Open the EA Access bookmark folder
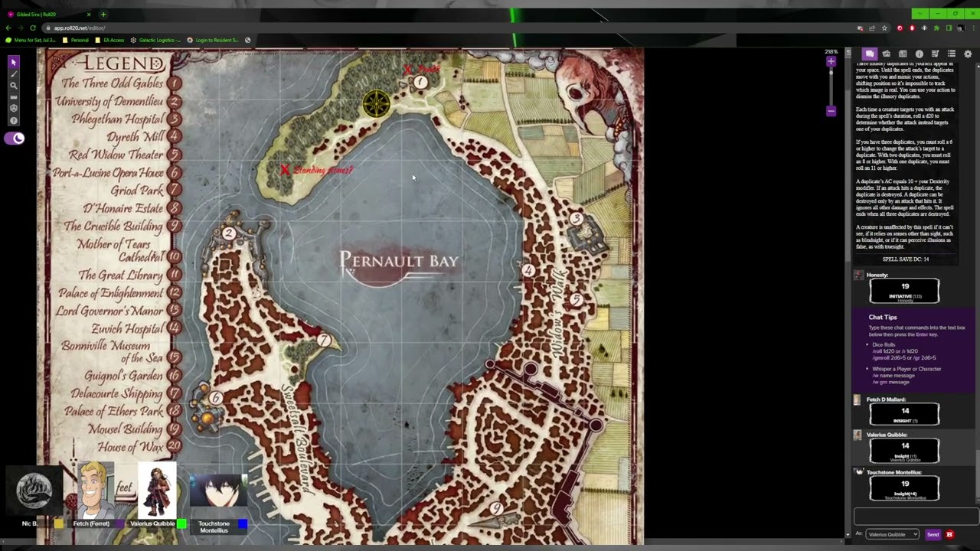Screen dimensions: 980x551 pos(109,40)
